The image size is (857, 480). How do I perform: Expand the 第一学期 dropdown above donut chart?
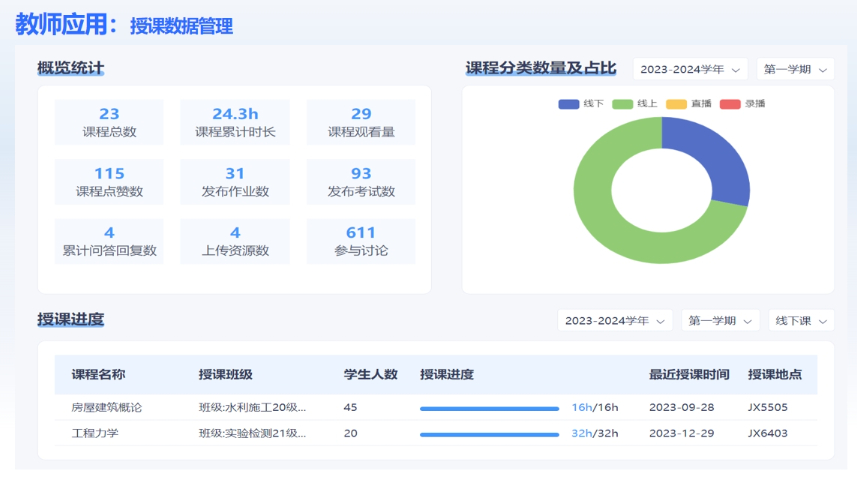click(x=795, y=69)
